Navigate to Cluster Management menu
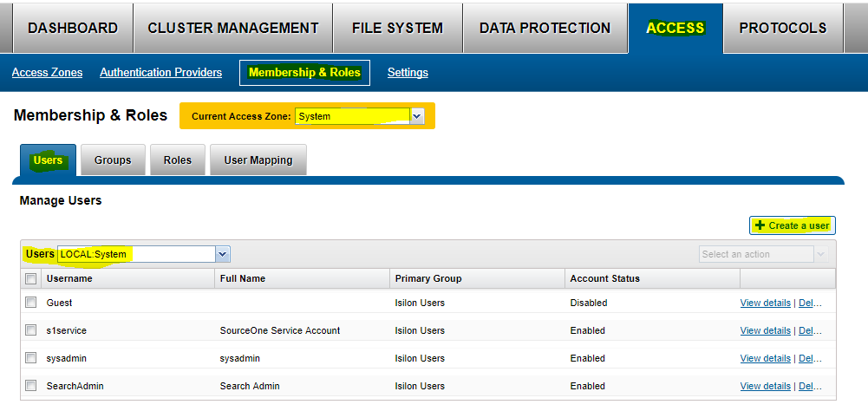Image resolution: width=868 pixels, height=411 pixels. click(x=233, y=28)
